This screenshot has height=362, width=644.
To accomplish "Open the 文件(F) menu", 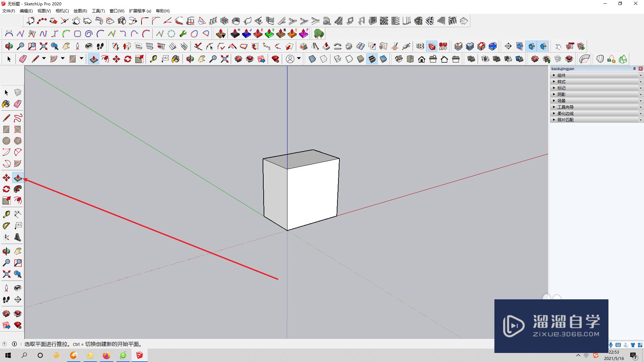I will tap(9, 11).
